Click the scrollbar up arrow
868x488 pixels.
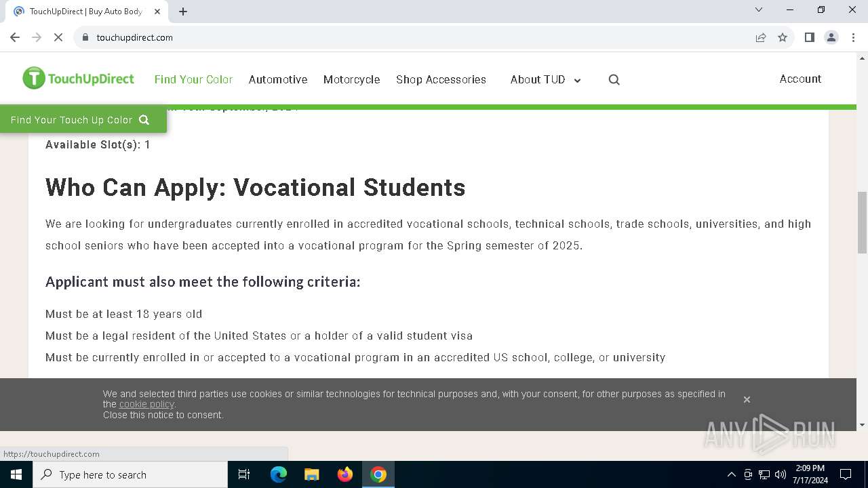862,58
